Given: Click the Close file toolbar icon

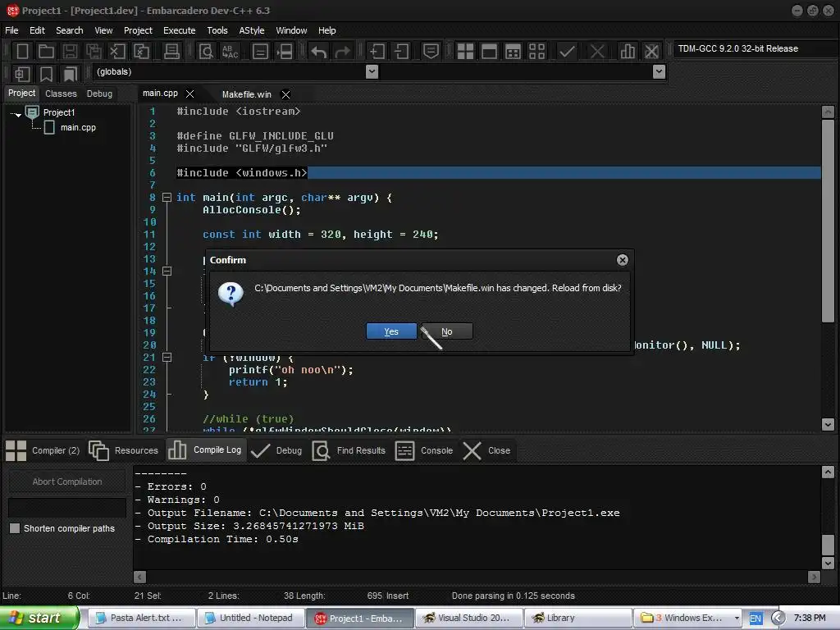Looking at the screenshot, I should point(117,52).
